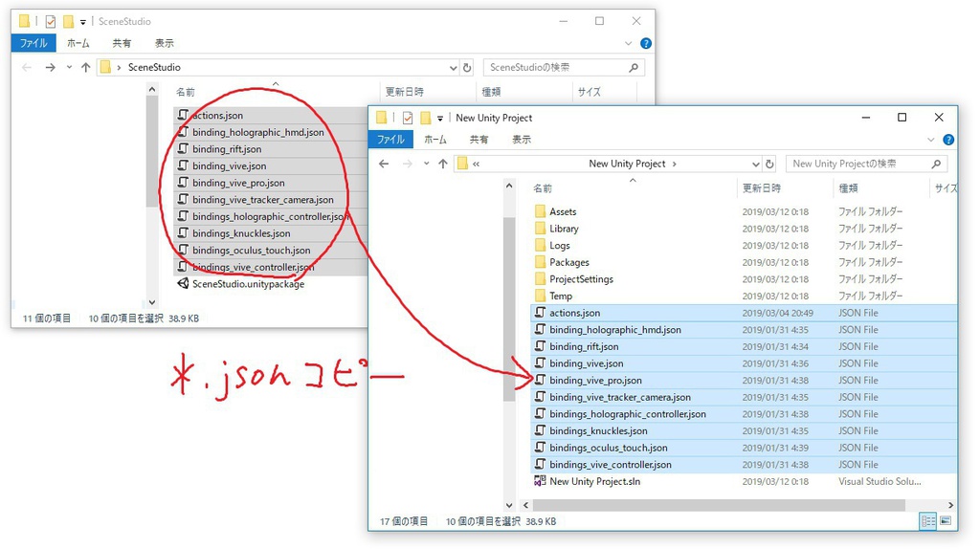Select bindings_knuckles.json in New Unity Project window

tap(744, 431)
